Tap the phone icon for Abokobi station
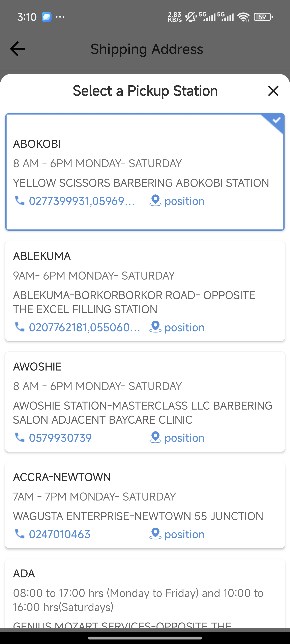Viewport: 290px width, 644px height. [x=20, y=201]
